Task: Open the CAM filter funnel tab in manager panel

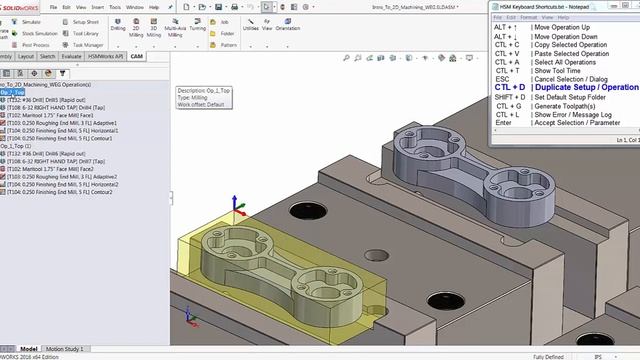Action: (62, 73)
